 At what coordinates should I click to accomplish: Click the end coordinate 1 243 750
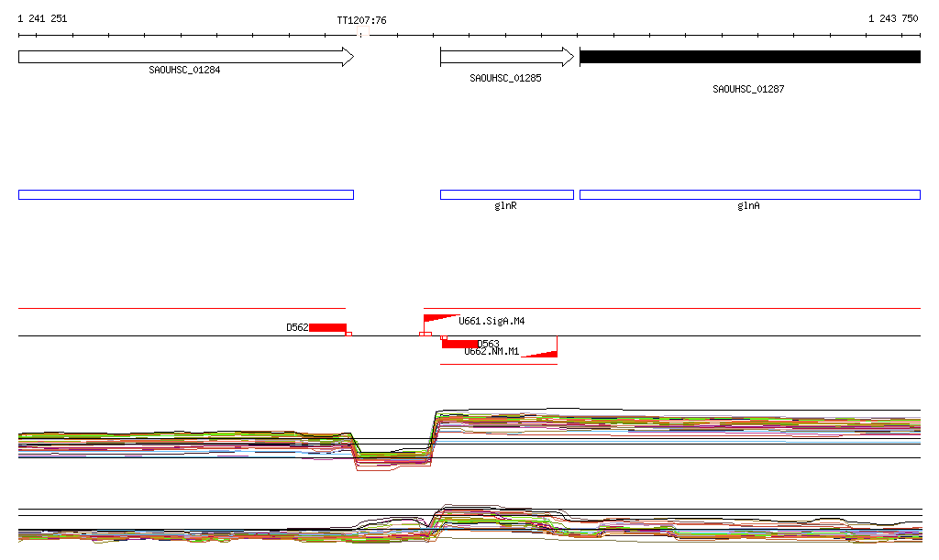coord(893,18)
